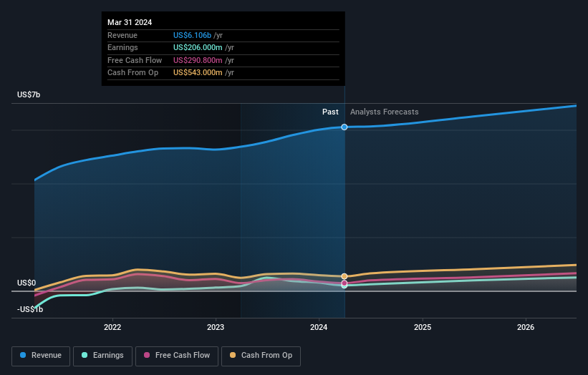Toggle the Revenue legend button

(41, 356)
